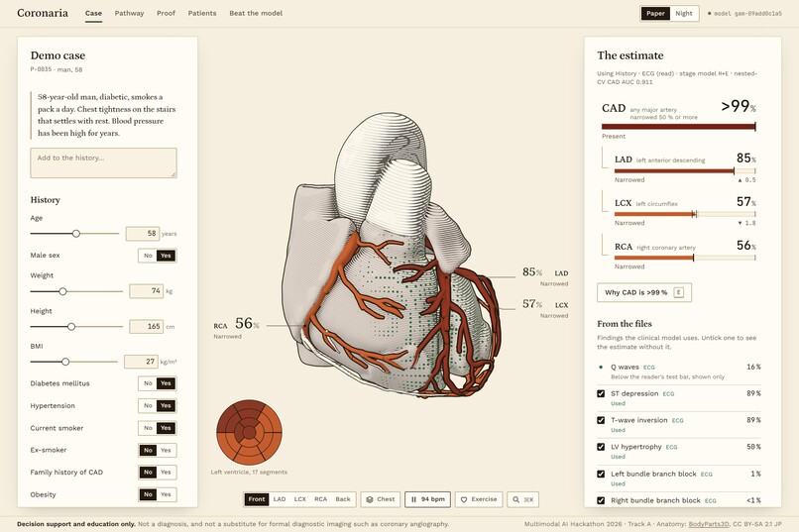The height and width of the screenshot is (532, 799).
Task: Click the CAD >99% estimate bar
Action: click(x=679, y=126)
